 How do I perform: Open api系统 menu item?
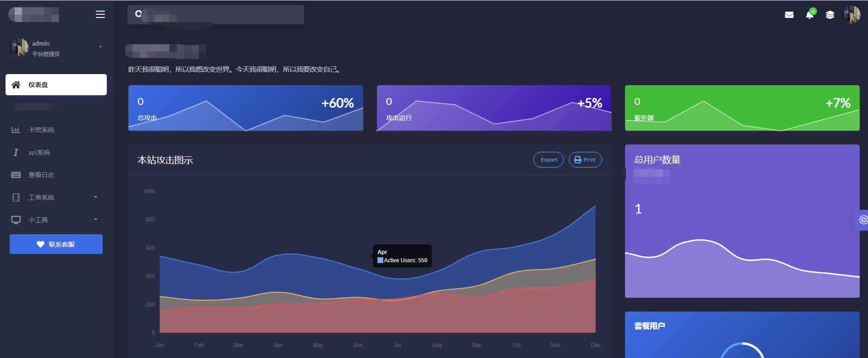[39, 152]
